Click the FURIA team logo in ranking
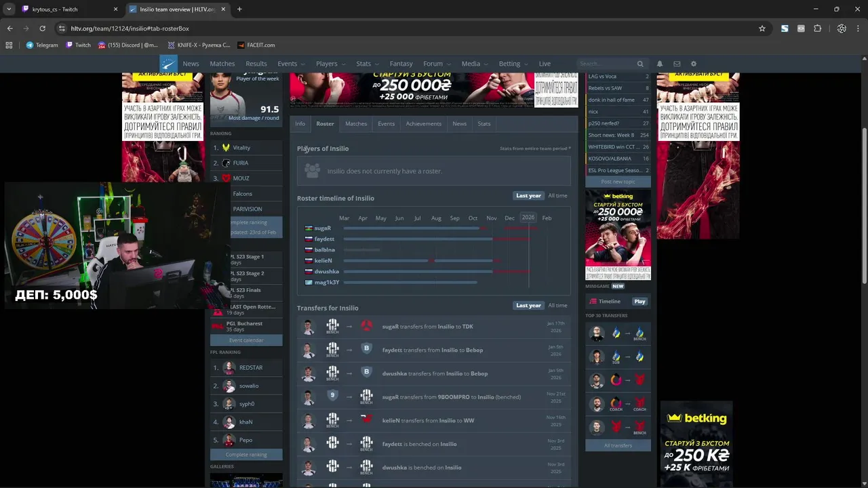The width and height of the screenshot is (868, 488). 226,163
